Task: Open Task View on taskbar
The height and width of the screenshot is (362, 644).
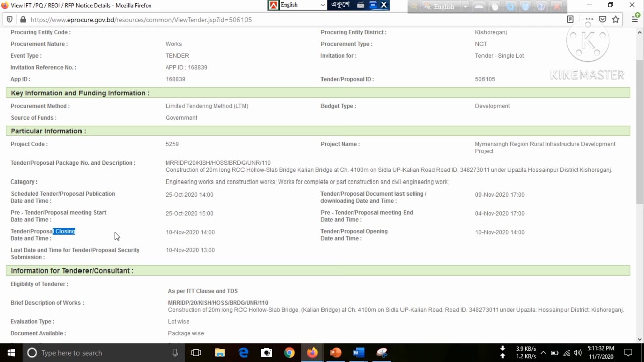Action: [x=196, y=353]
